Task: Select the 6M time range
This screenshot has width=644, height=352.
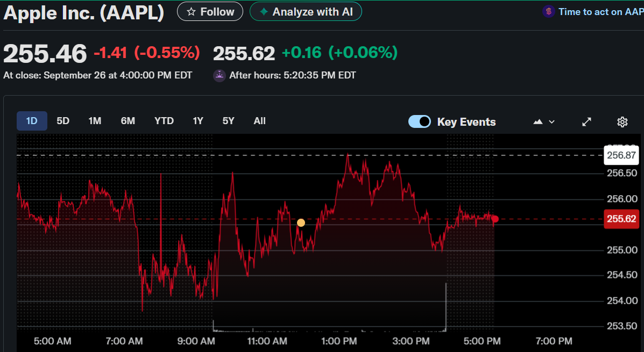Action: click(128, 121)
